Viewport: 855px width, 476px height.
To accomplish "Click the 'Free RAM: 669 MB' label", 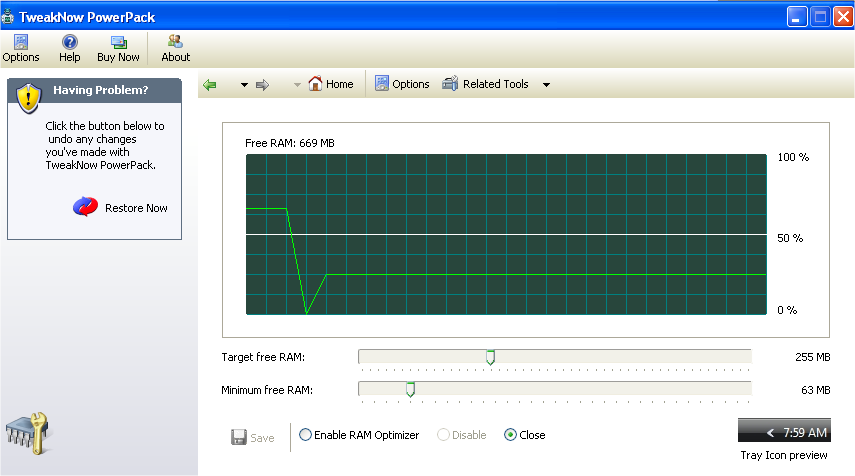I will pyautogui.click(x=290, y=143).
